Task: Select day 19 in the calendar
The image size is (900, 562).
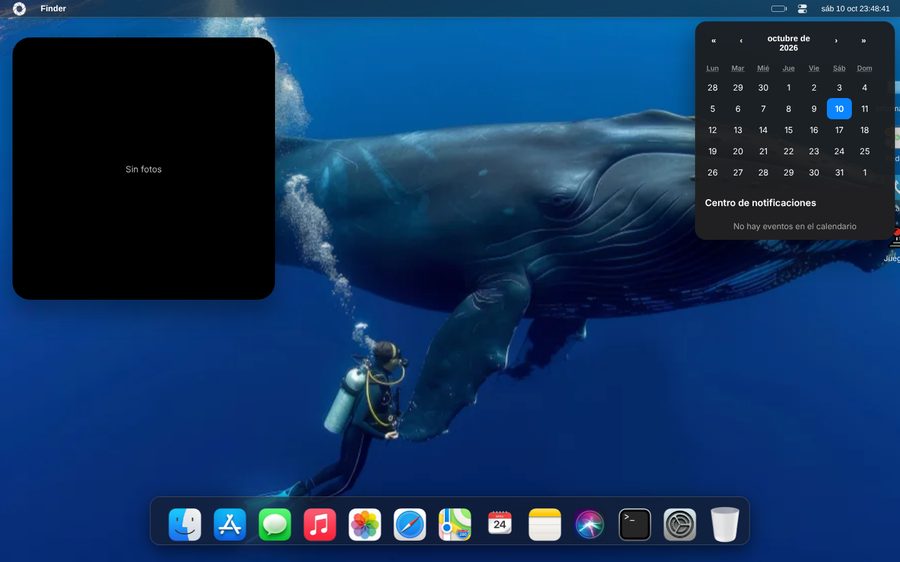Action: 712,151
